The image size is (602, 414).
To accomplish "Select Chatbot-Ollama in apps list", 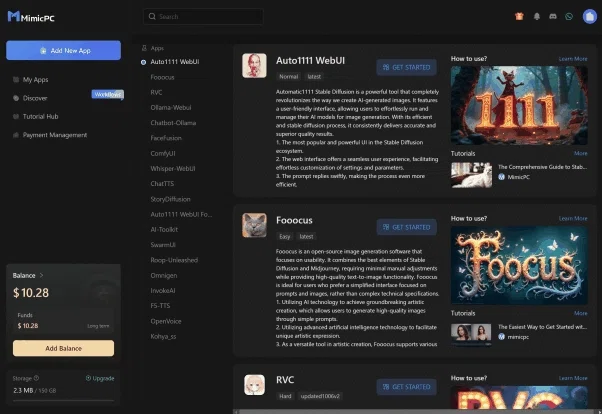I will pyautogui.click(x=173, y=123).
